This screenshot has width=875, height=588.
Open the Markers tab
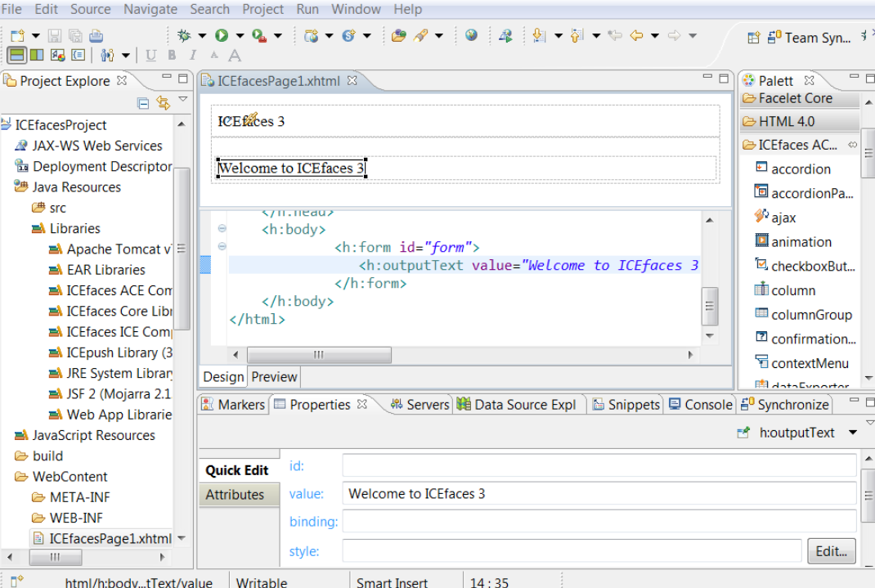point(233,405)
